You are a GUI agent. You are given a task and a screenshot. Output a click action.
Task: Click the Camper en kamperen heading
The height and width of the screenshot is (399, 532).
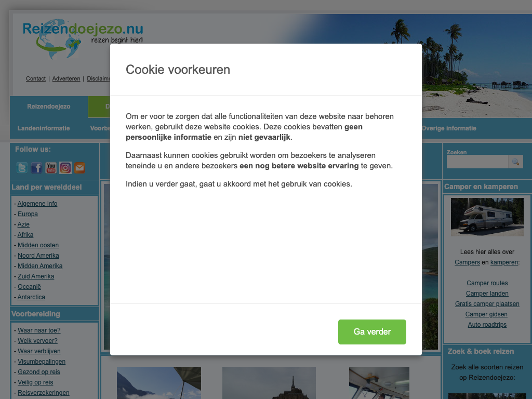481,187
